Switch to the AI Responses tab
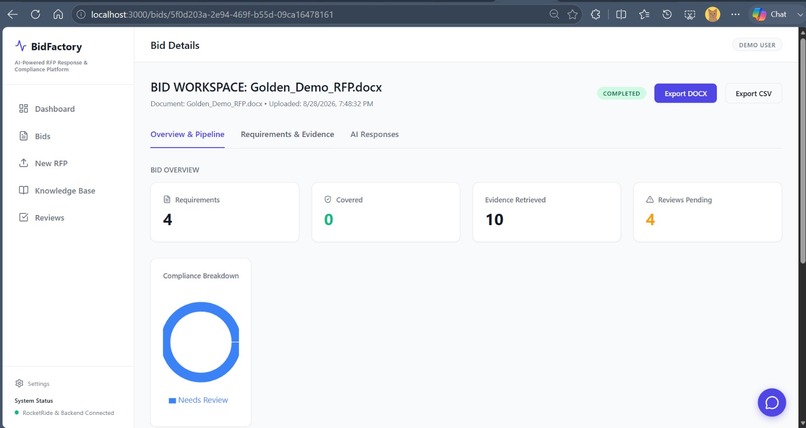 [x=374, y=135]
